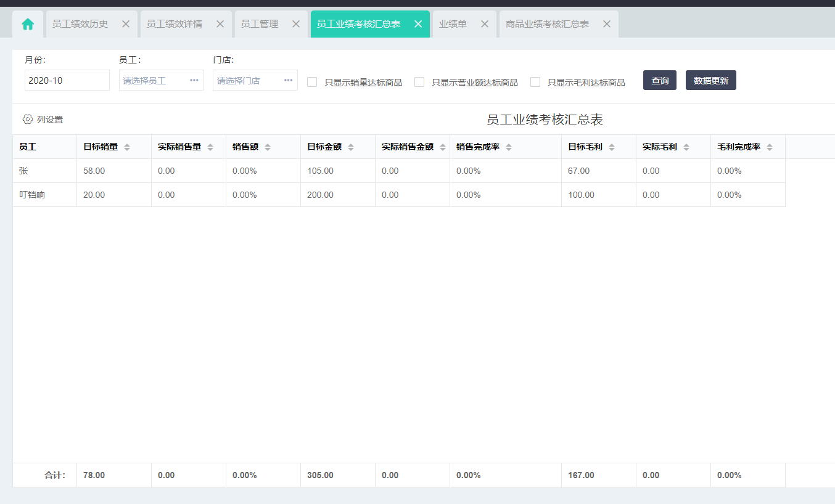The width and height of the screenshot is (835, 504).
Task: Click 105.00 target amount cell
Action: tap(320, 171)
